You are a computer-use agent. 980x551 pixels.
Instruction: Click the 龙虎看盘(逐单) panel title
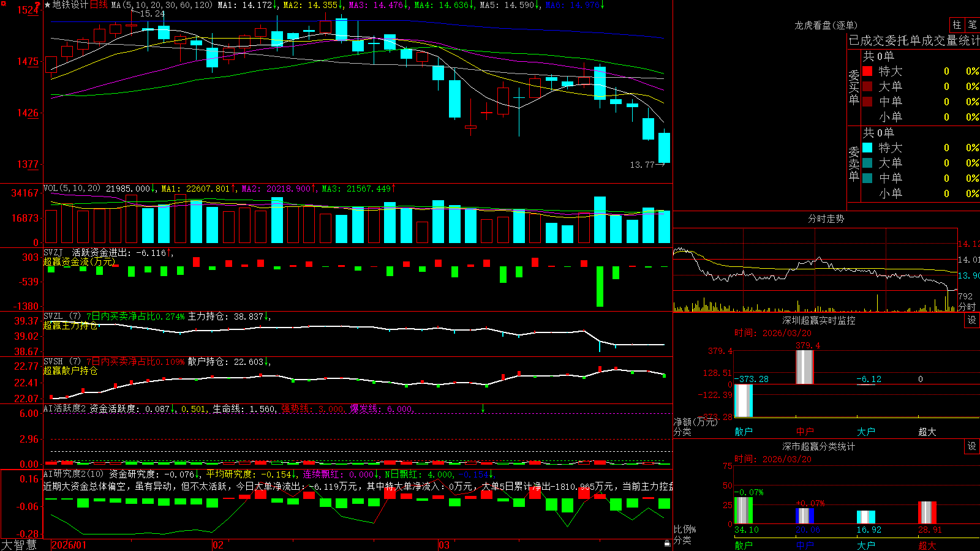click(x=826, y=25)
